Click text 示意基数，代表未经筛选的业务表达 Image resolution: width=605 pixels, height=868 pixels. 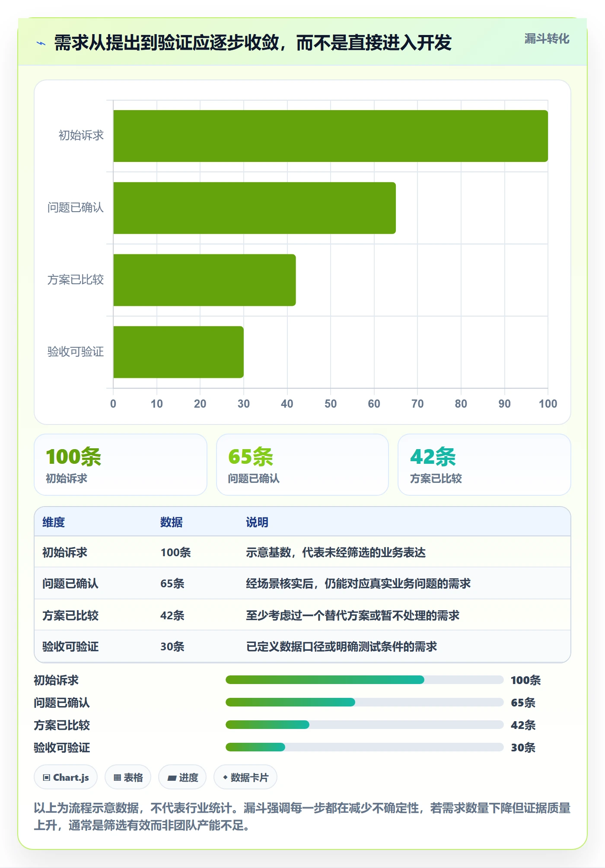point(336,552)
